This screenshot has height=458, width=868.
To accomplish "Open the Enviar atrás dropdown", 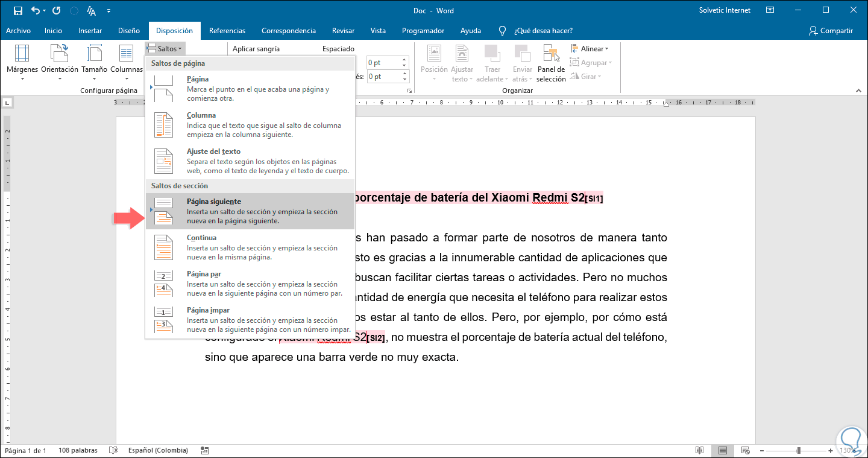I will pyautogui.click(x=522, y=64).
